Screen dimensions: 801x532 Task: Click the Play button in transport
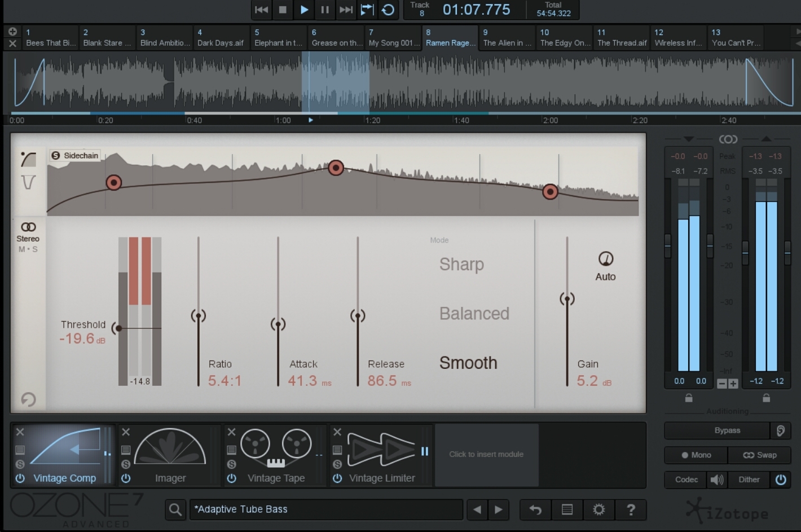click(x=304, y=10)
